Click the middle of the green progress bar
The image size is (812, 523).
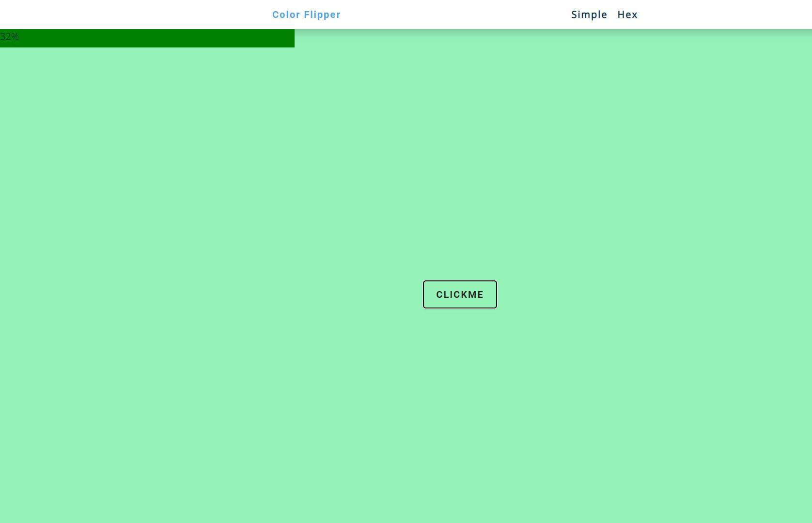coord(147,38)
